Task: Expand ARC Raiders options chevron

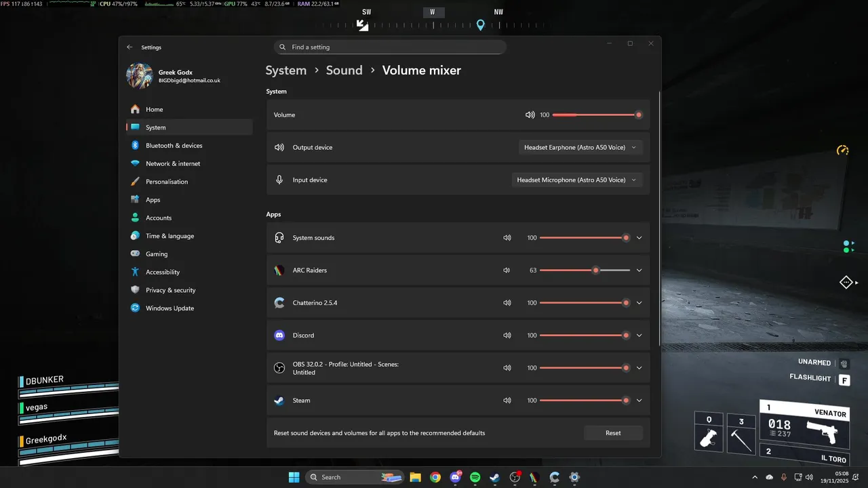Action: [639, 270]
